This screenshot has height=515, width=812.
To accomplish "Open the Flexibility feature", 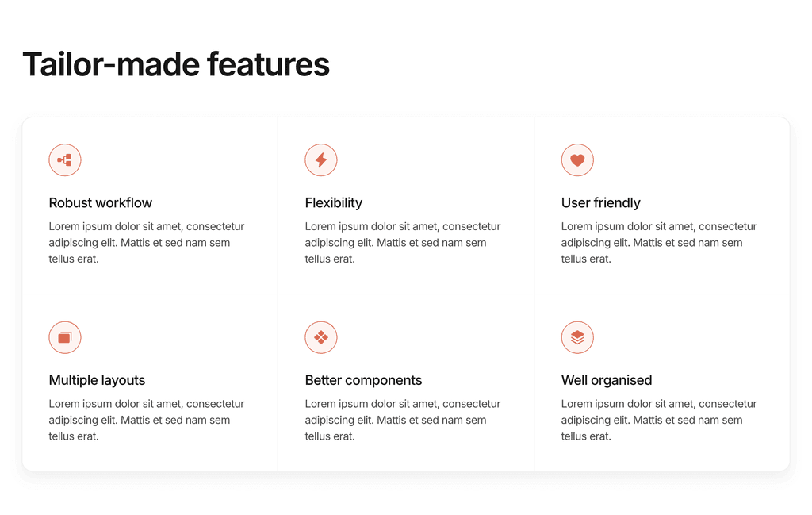I will click(333, 202).
